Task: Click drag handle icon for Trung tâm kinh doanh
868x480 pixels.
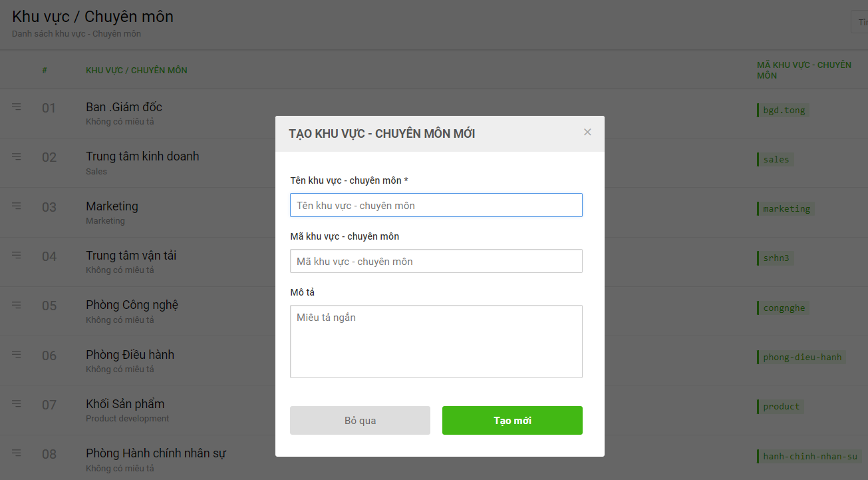Action: (x=17, y=156)
